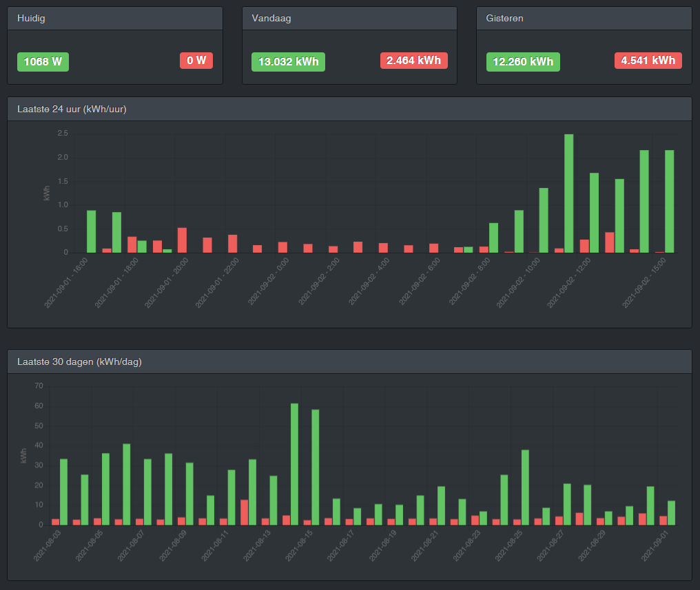700x590 pixels.
Task: Click the Vandaag panel header
Action: coord(349,19)
